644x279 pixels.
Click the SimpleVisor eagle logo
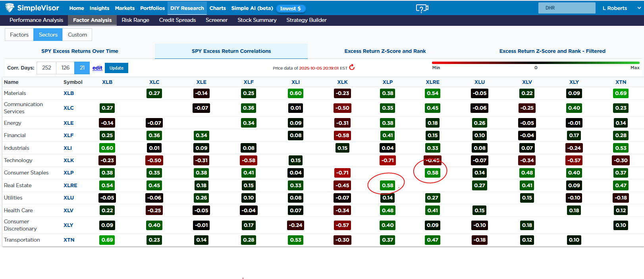10,8
